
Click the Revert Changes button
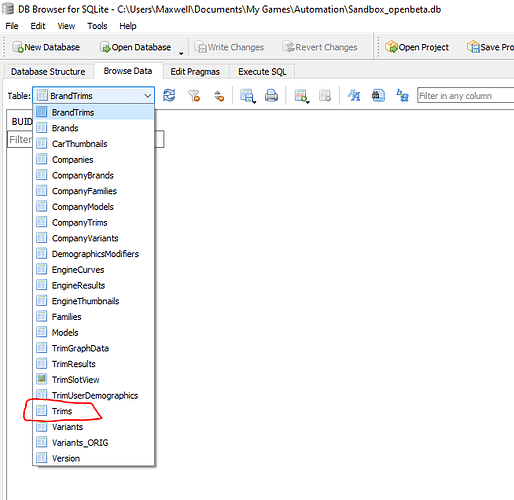[x=319, y=47]
